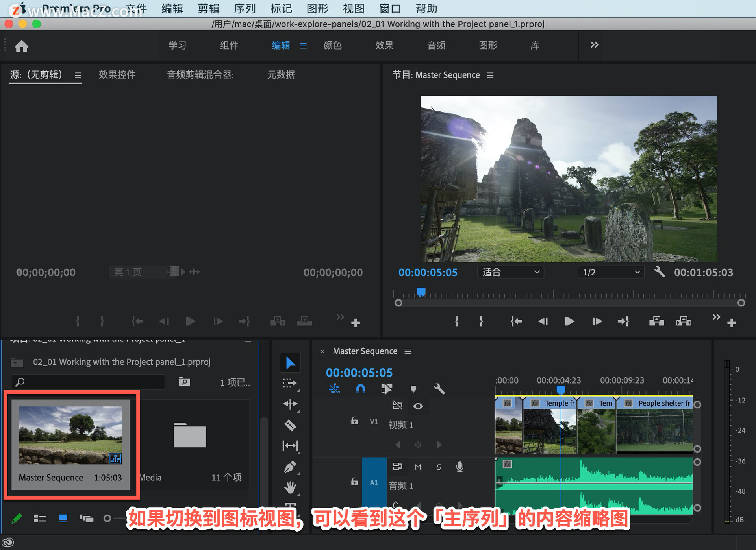
Task: Open Program Monitor panel menu
Action: click(490, 75)
